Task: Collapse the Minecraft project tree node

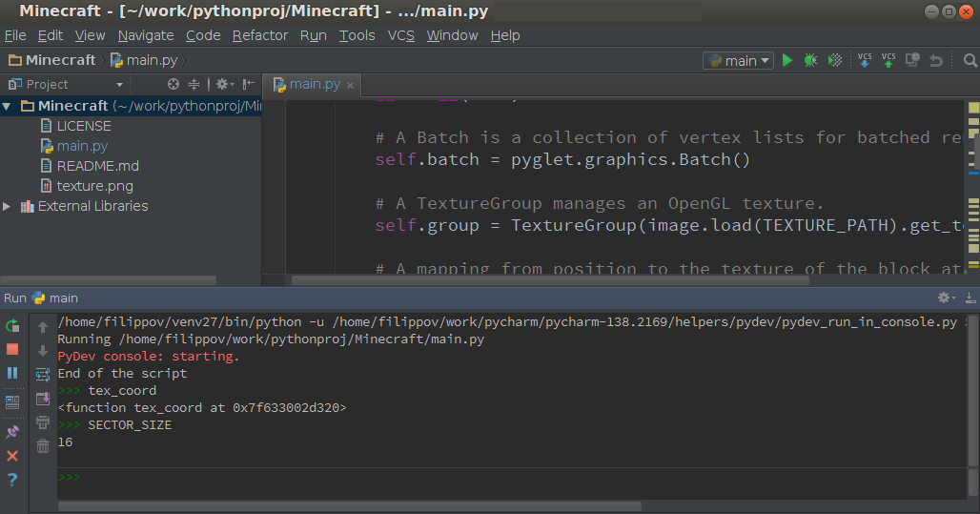Action: [x=7, y=106]
